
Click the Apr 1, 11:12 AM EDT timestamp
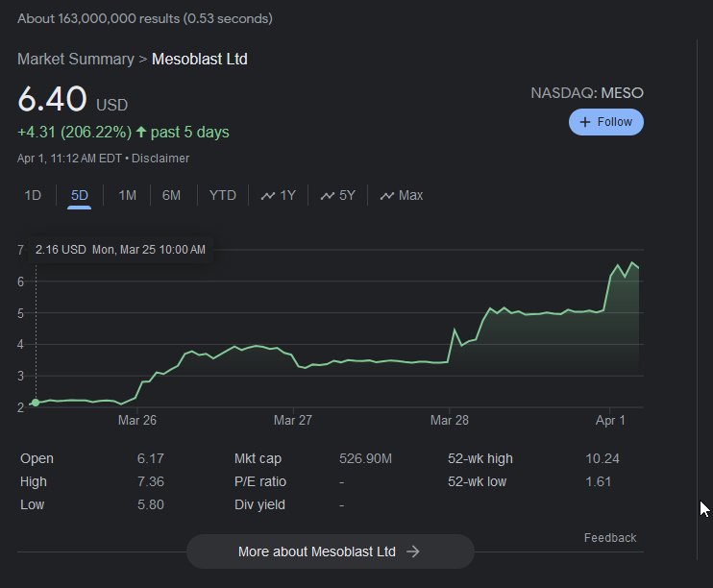tap(69, 159)
